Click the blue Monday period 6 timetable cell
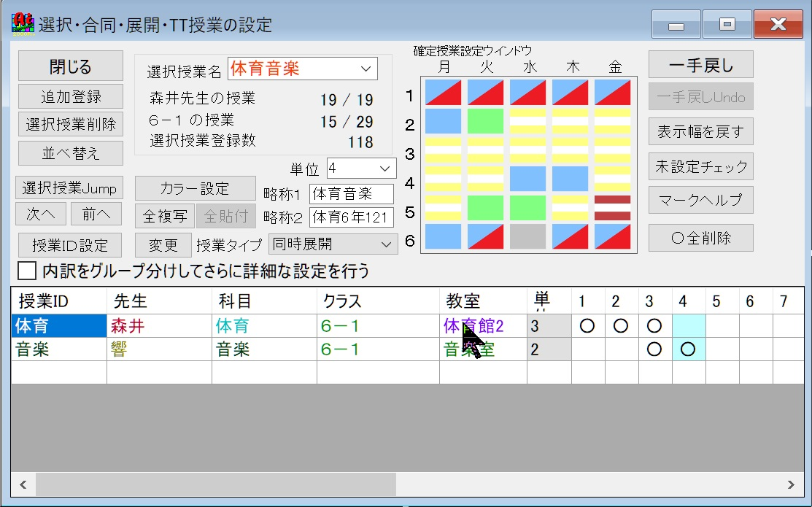Viewport: 812px width, 507px height. click(x=444, y=236)
